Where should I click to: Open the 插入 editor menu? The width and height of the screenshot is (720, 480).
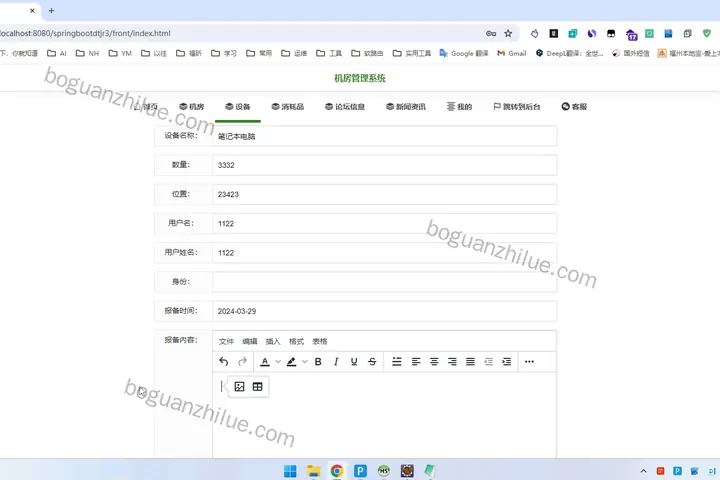click(273, 342)
